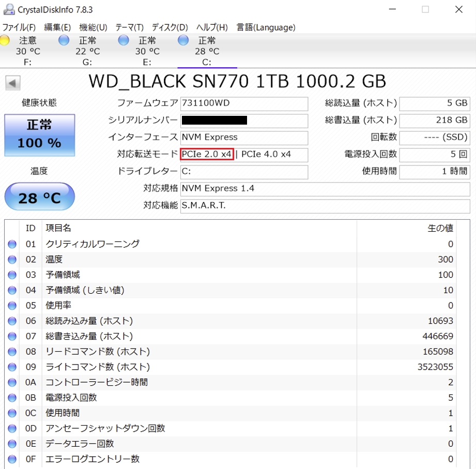Select row 0D アンセーフシャットダウン回数

tap(231, 428)
